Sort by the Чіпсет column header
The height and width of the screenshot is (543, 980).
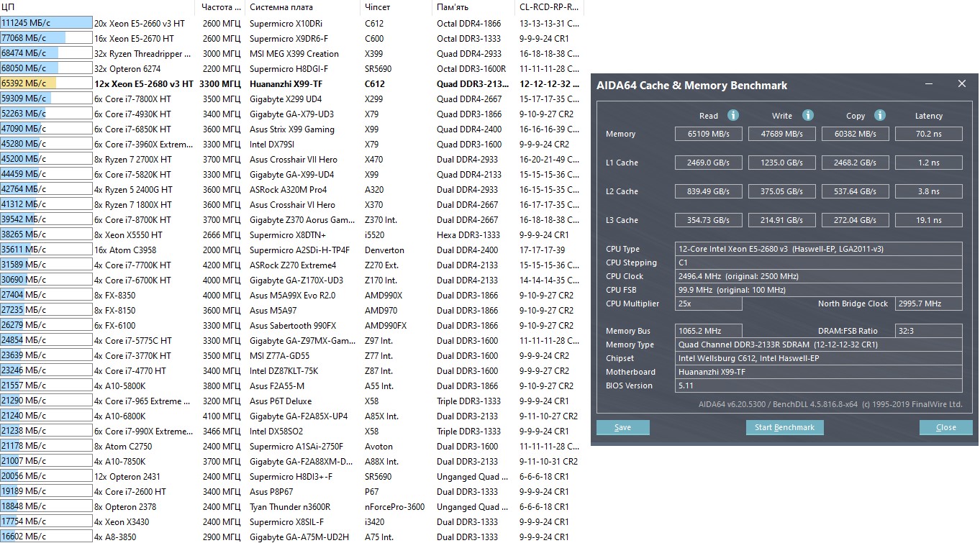(396, 7)
